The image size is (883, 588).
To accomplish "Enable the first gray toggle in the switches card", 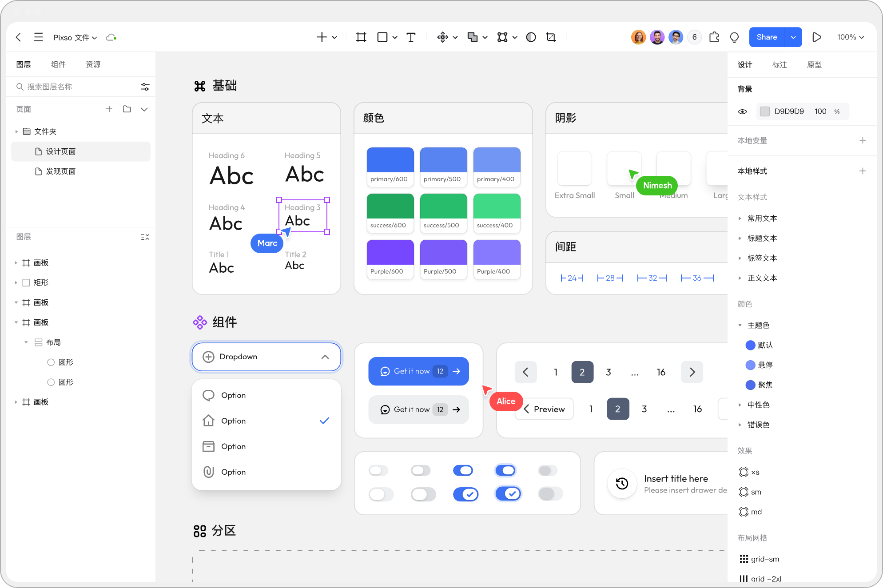I will [x=378, y=470].
